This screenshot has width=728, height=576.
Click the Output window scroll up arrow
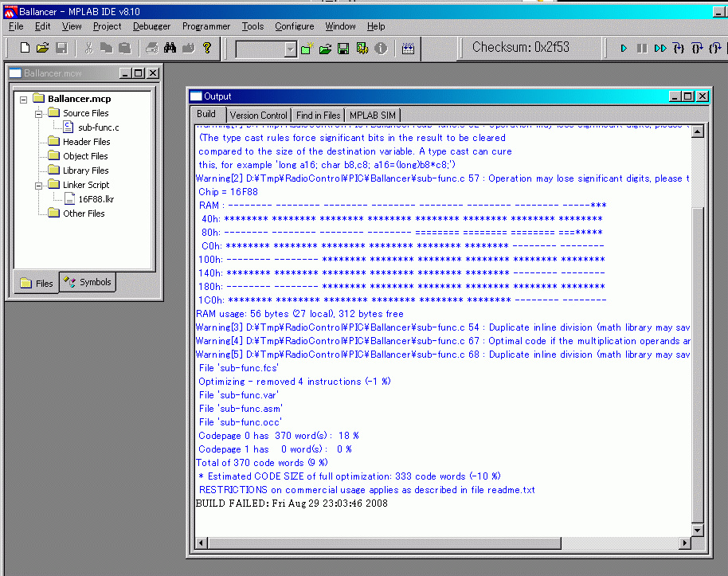[x=698, y=132]
